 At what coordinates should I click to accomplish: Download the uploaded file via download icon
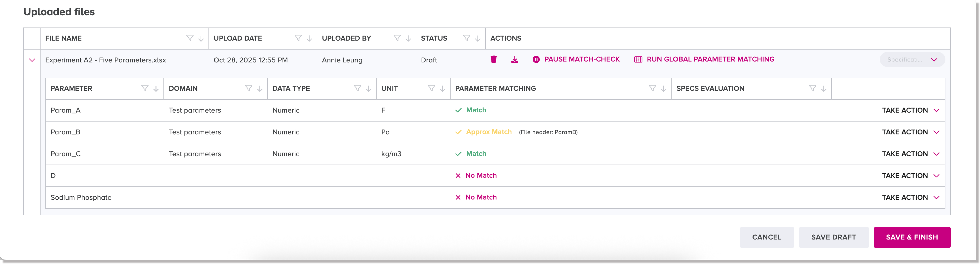click(514, 59)
